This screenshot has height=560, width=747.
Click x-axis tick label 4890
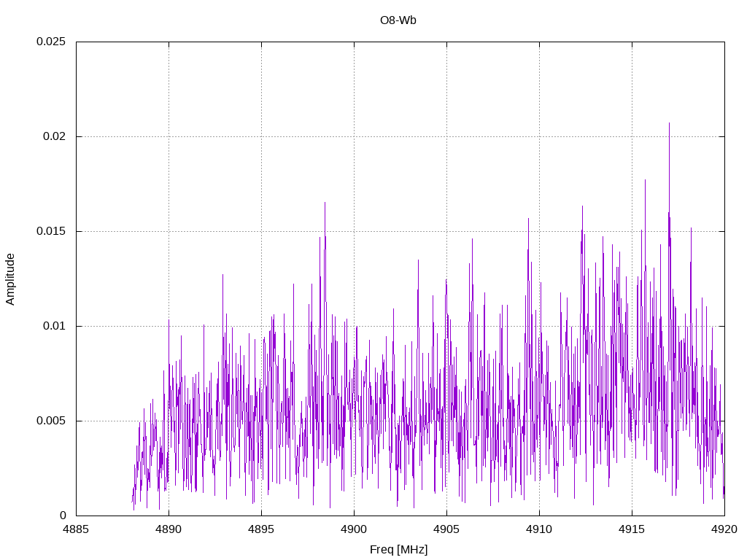pos(169,529)
